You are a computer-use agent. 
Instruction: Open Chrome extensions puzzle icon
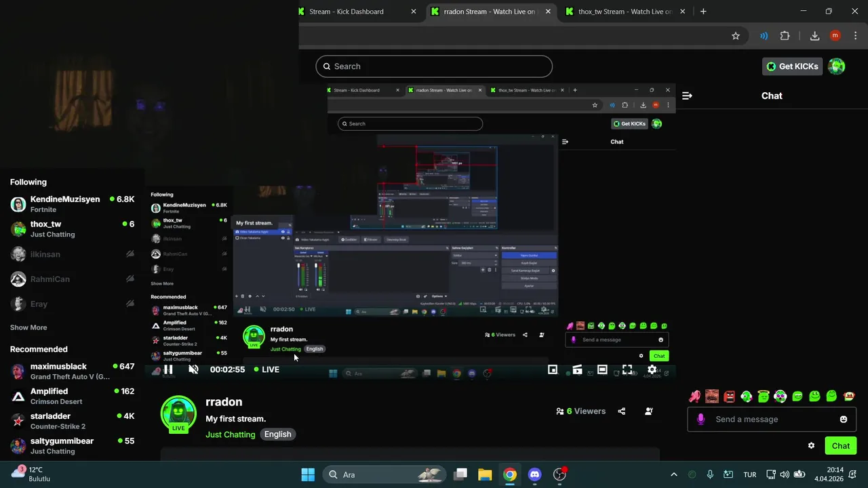pyautogui.click(x=785, y=36)
